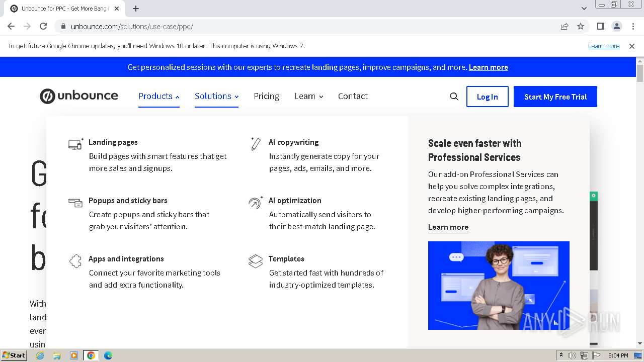The width and height of the screenshot is (644, 362).
Task: Open the media player taskbar icon
Action: pos(74,355)
